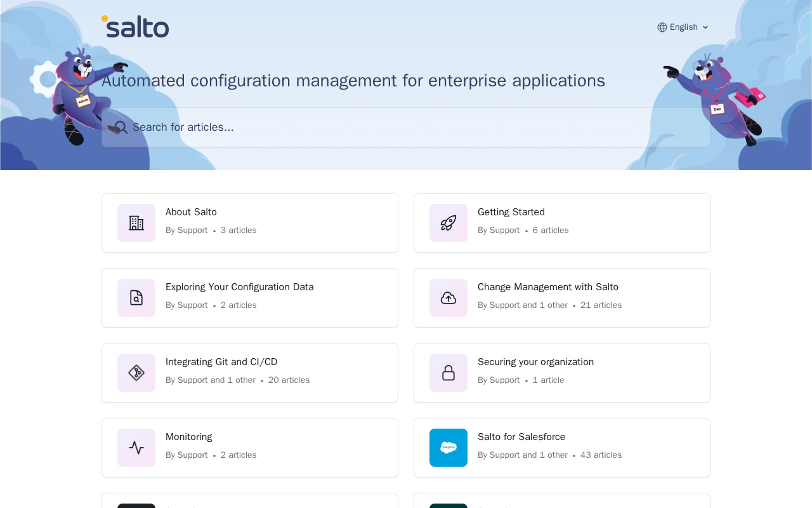
Task: Click the cloud upload icon for Change Management
Action: click(x=449, y=298)
